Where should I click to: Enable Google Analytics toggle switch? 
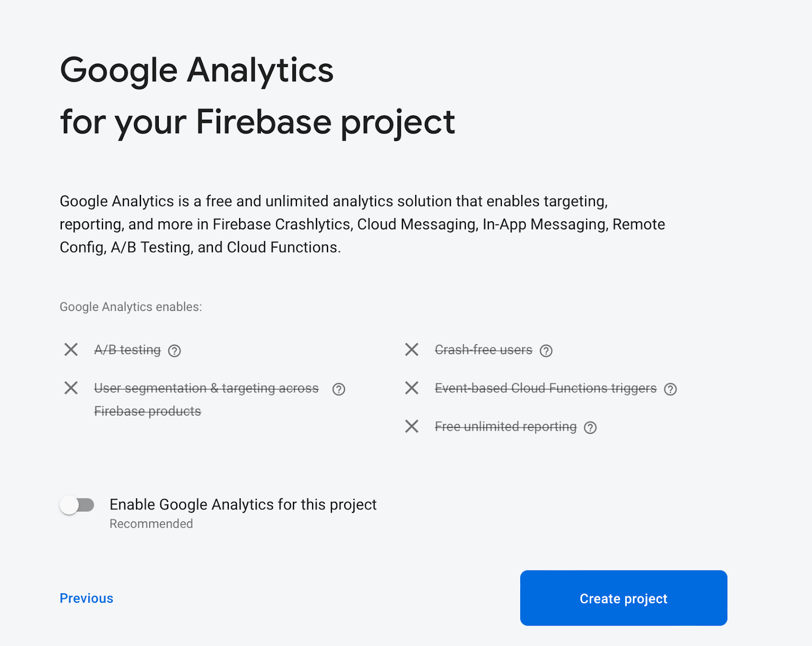tap(77, 505)
